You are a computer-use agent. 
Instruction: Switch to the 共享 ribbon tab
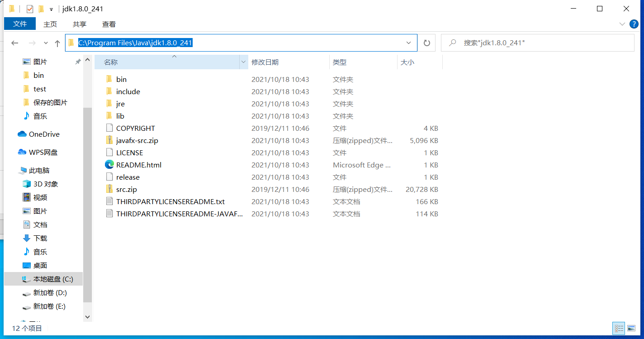(80, 24)
